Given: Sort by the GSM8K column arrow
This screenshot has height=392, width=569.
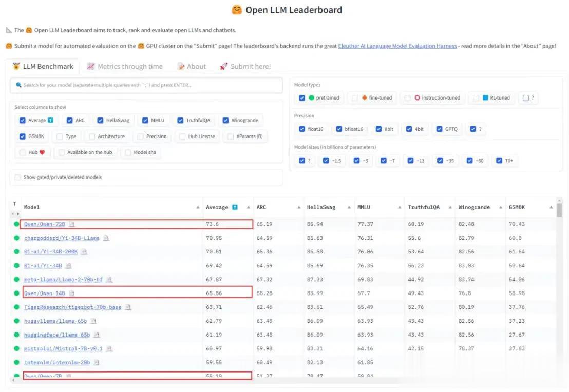Looking at the screenshot, I should click(551, 207).
